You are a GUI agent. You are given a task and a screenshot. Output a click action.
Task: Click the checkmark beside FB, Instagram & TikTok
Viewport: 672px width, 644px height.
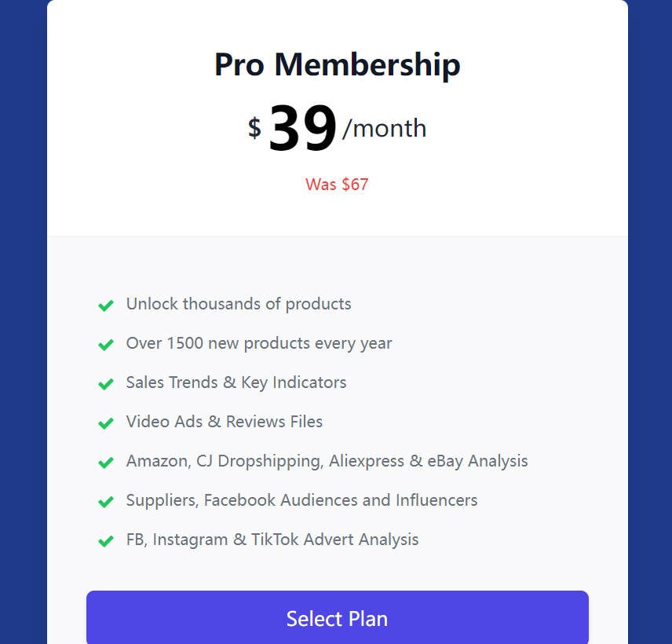(x=106, y=541)
